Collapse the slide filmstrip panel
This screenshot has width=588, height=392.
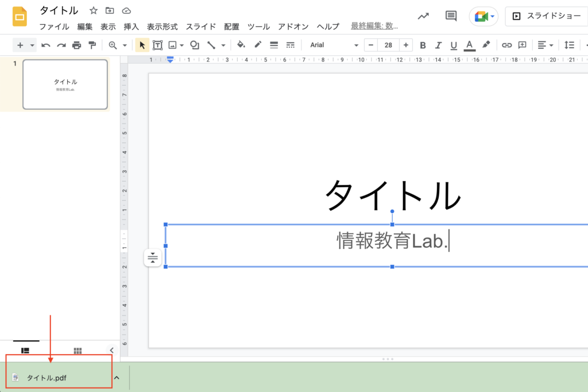click(x=112, y=350)
